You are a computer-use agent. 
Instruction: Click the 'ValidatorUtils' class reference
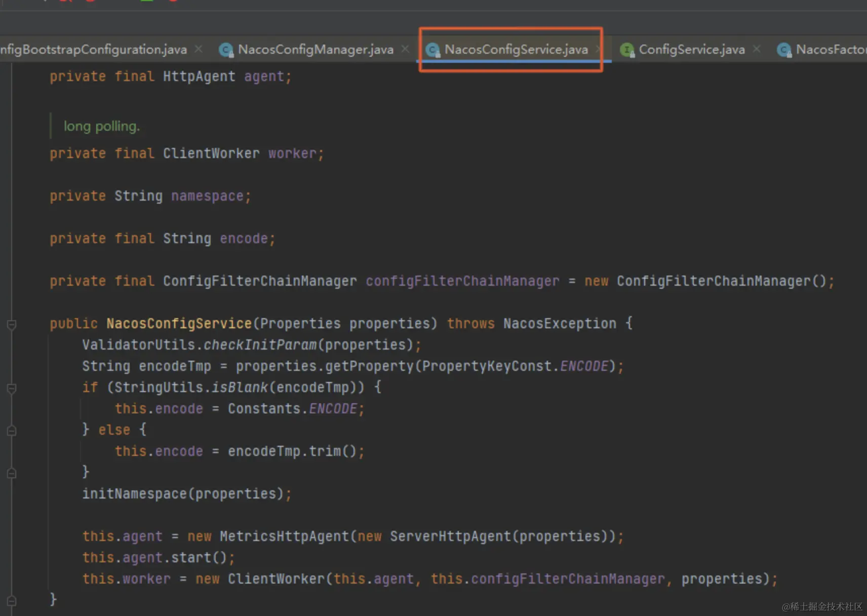pyautogui.click(x=139, y=345)
